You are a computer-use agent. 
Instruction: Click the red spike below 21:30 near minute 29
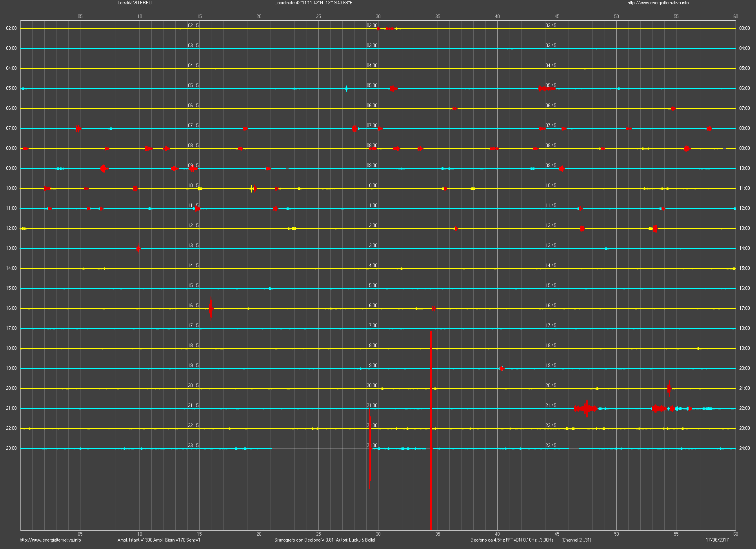click(370, 449)
